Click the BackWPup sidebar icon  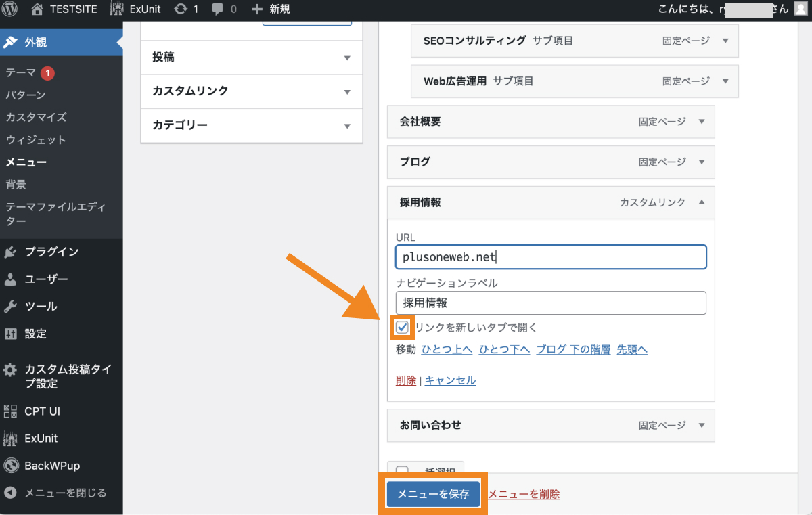click(12, 465)
